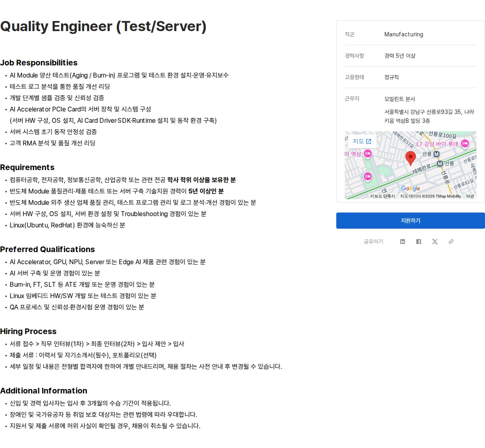
Task: Click the Burn-in, FT, SLT 등 ATE line
Action: click(x=82, y=284)
